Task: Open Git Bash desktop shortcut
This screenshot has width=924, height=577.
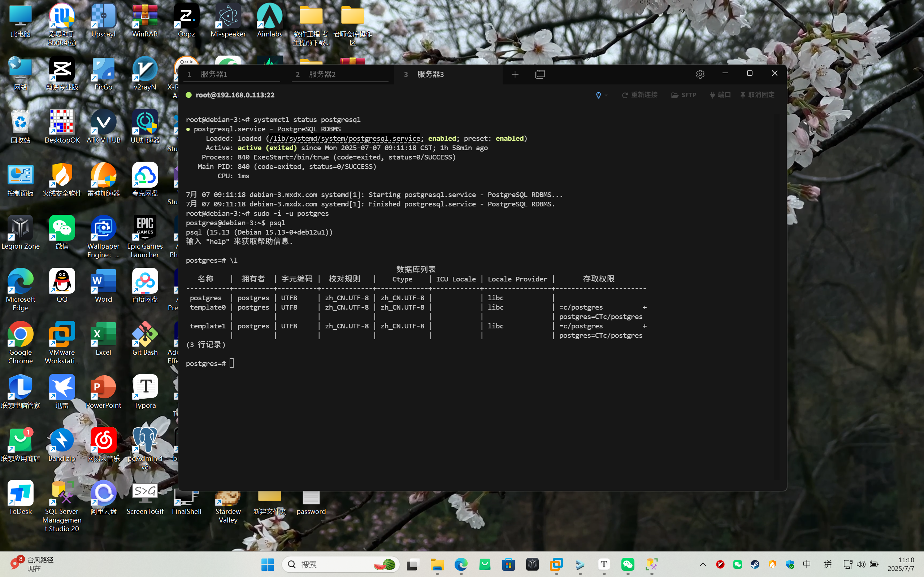Action: (145, 339)
